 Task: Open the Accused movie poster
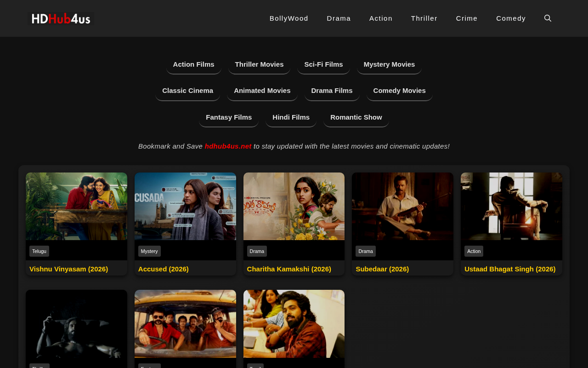pyautogui.click(x=185, y=206)
